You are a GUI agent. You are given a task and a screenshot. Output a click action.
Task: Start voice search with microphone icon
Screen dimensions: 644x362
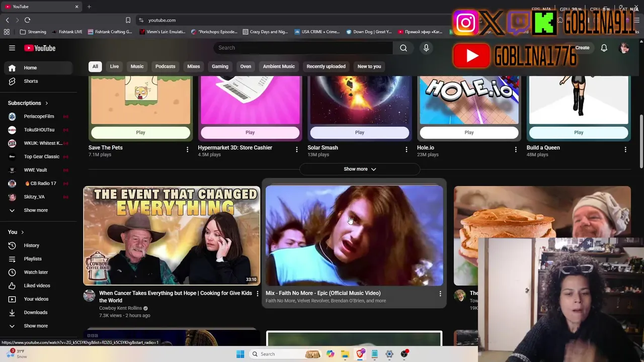click(426, 48)
